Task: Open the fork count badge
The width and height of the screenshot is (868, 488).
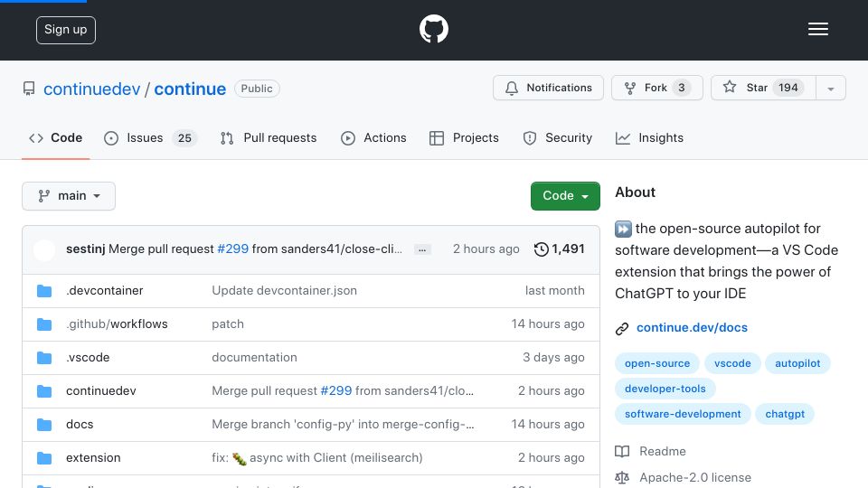Action: pos(682,88)
